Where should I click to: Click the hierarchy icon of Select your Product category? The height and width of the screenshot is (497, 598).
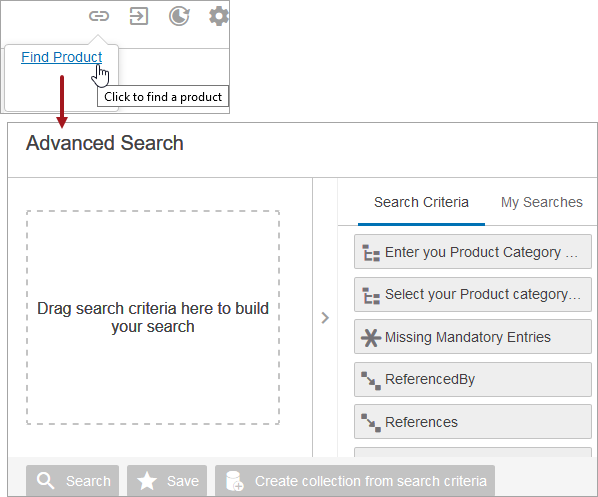tap(371, 296)
